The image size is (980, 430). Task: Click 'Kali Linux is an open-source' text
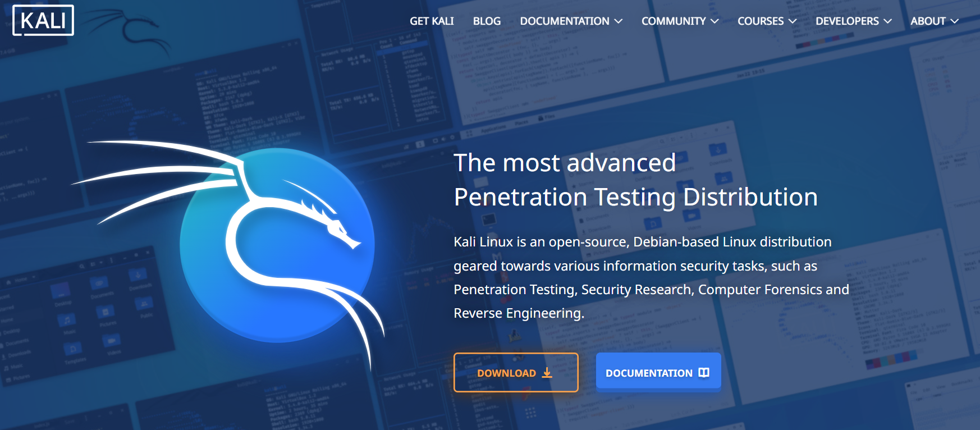[x=542, y=242]
